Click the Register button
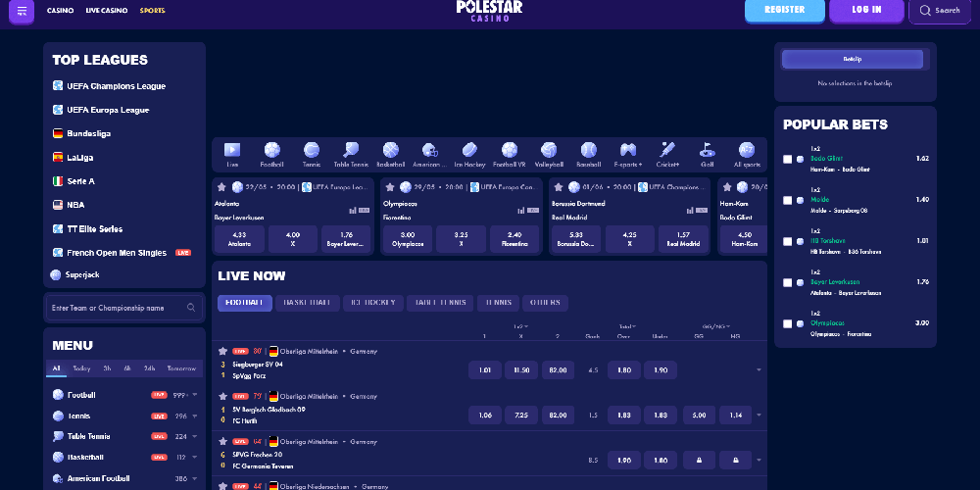 coord(784,11)
